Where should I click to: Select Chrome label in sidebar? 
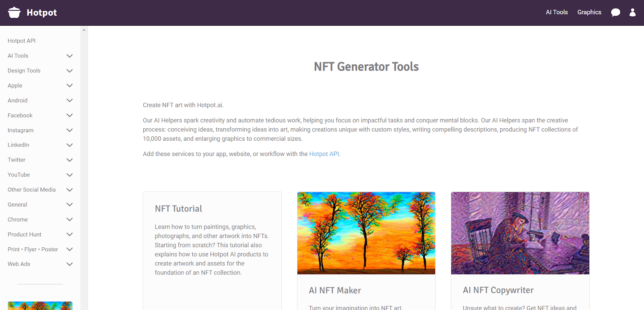[x=18, y=220]
